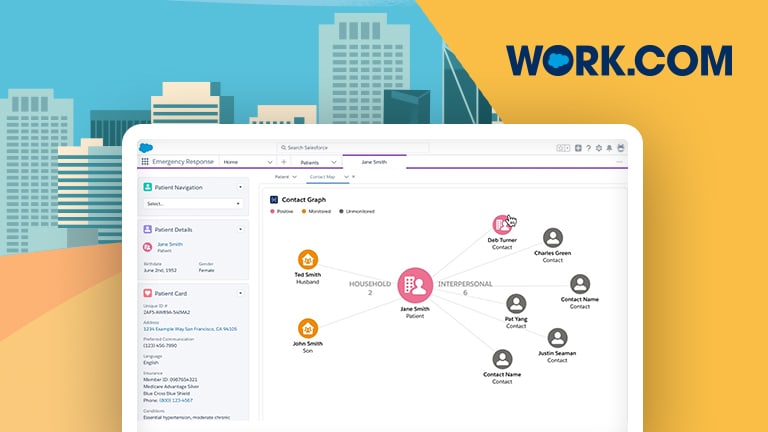Open the help question mark icon
Image resolution: width=768 pixels, height=432 pixels.
[588, 148]
